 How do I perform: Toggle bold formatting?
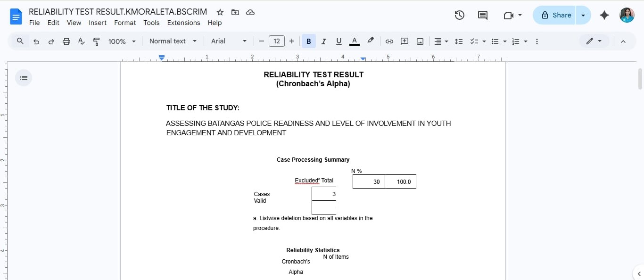[x=309, y=41]
